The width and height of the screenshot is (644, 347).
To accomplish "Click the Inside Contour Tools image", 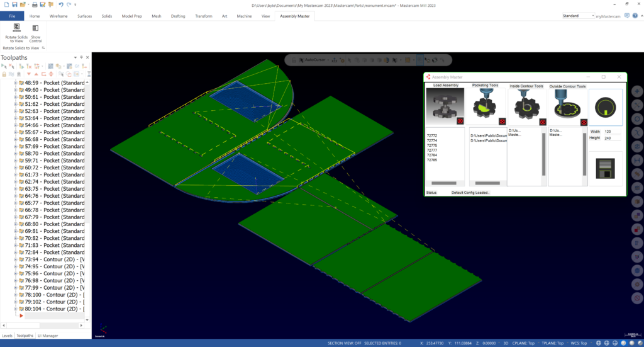I will click(527, 106).
